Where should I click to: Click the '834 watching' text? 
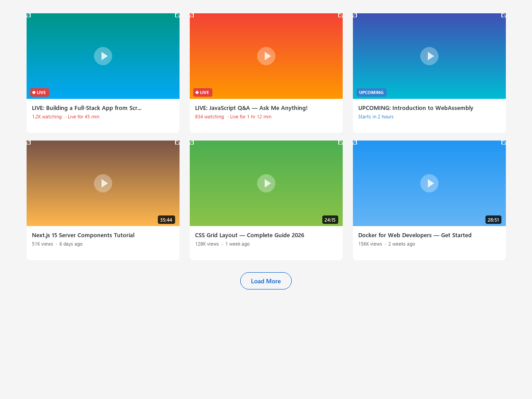pyautogui.click(x=210, y=117)
